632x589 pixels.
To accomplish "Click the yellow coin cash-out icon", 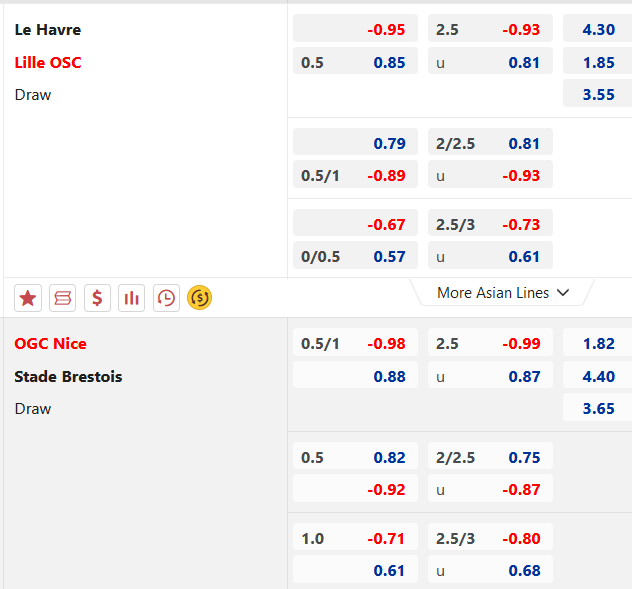I will point(200,298).
